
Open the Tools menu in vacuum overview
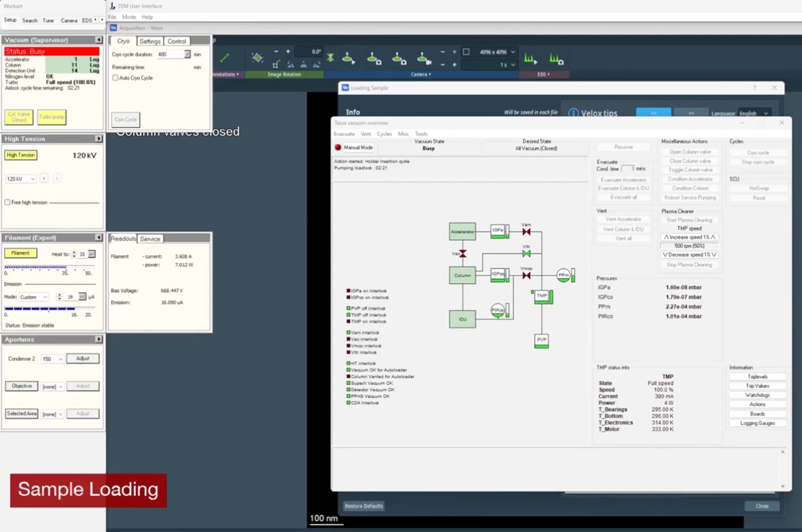pyautogui.click(x=421, y=134)
